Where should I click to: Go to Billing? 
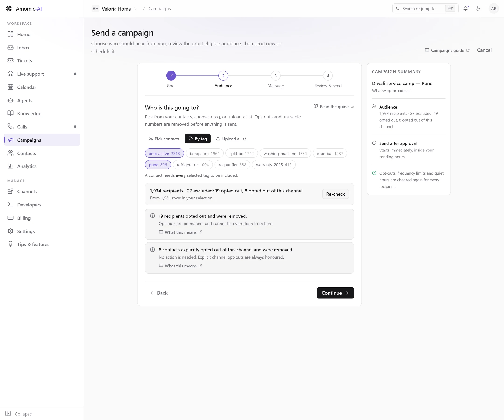[42, 218]
